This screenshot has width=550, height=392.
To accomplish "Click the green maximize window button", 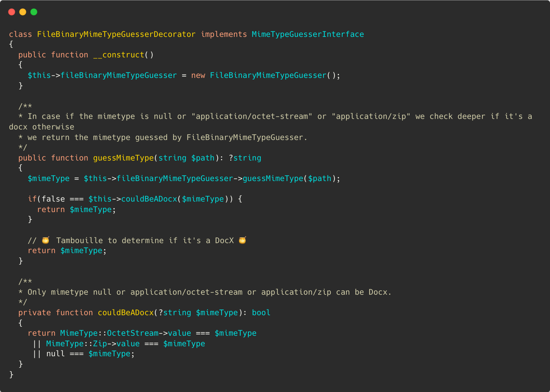I will [34, 12].
